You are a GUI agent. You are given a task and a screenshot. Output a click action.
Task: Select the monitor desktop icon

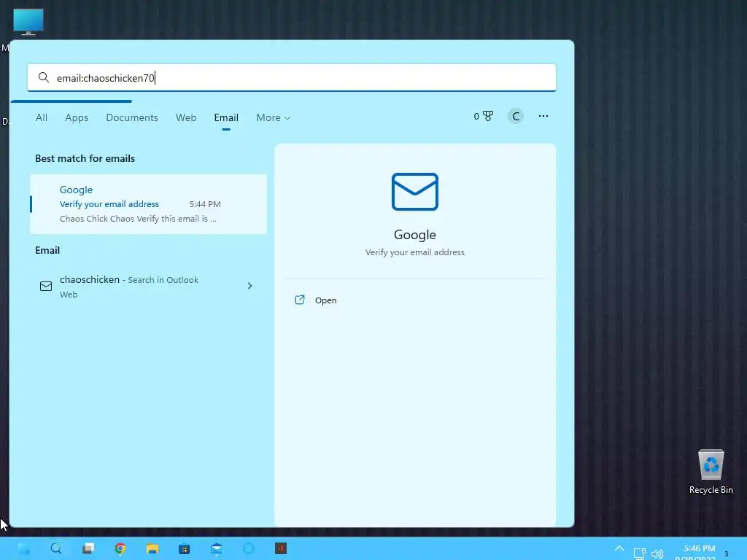[28, 22]
